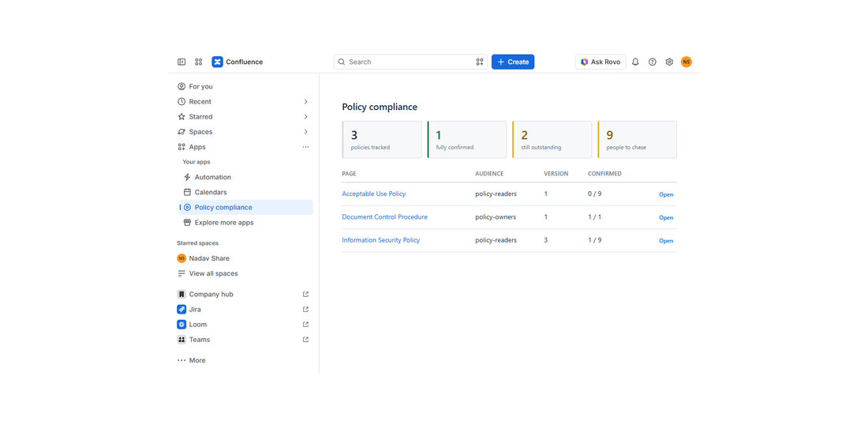Click the policy-owners audience cell

(x=496, y=217)
